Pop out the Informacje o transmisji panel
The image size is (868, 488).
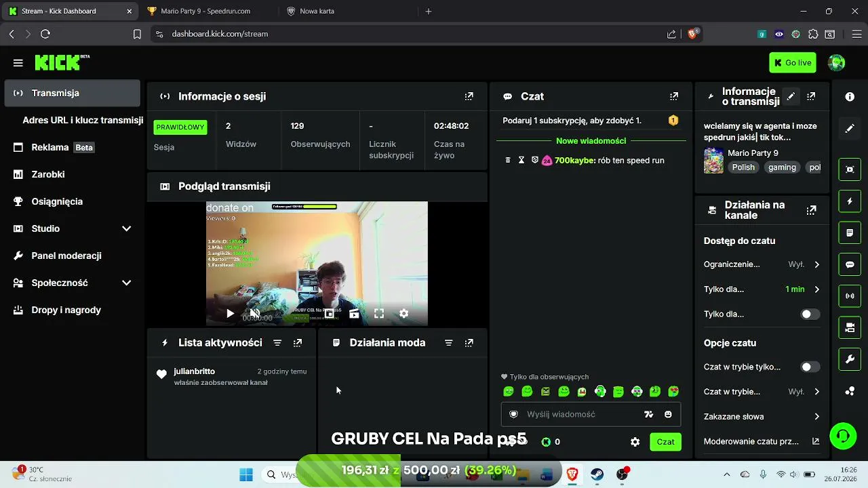(x=811, y=96)
